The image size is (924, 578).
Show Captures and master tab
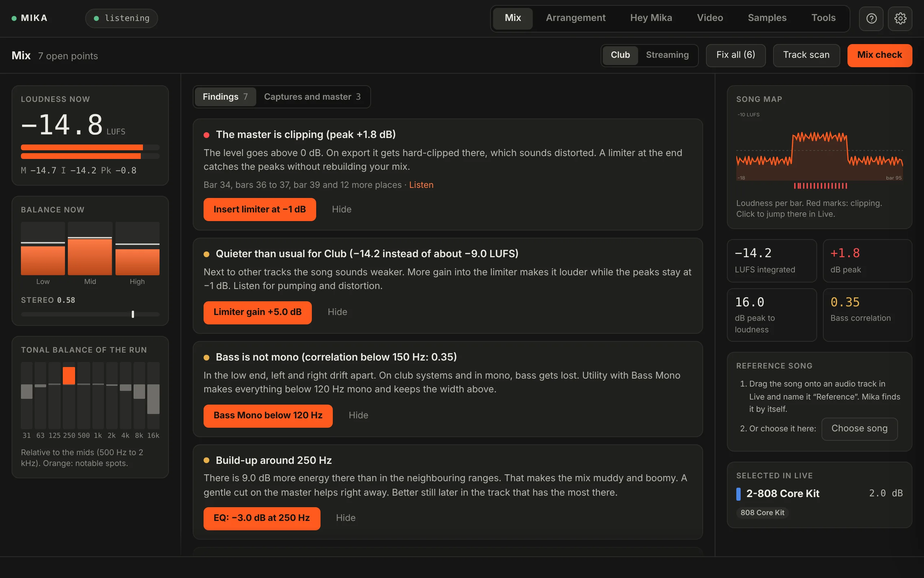coord(312,97)
